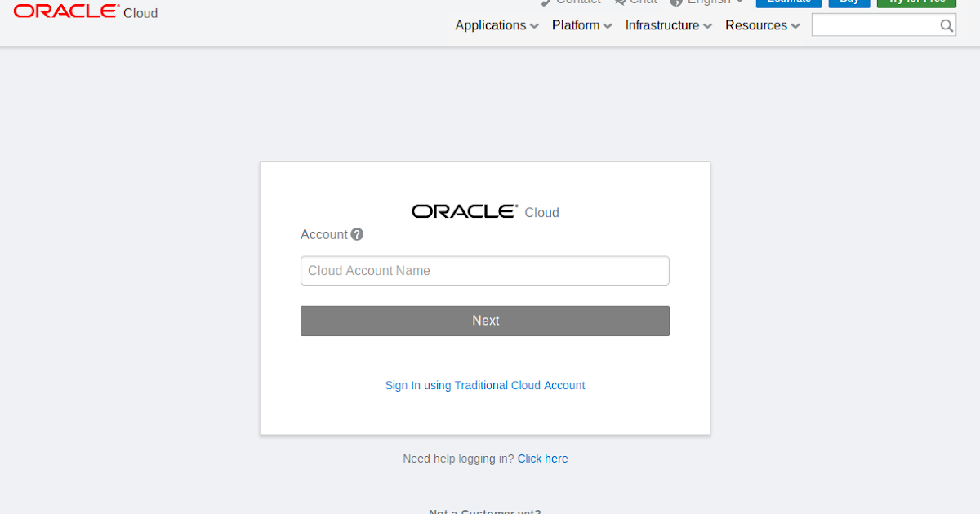
Task: Click the Try for Free button
Action: tap(916, 2)
